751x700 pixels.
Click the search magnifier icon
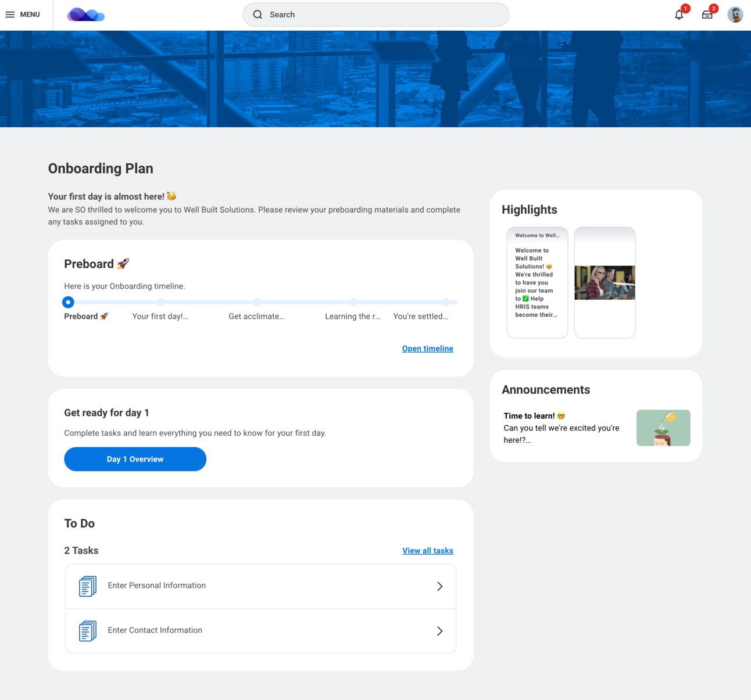(258, 15)
